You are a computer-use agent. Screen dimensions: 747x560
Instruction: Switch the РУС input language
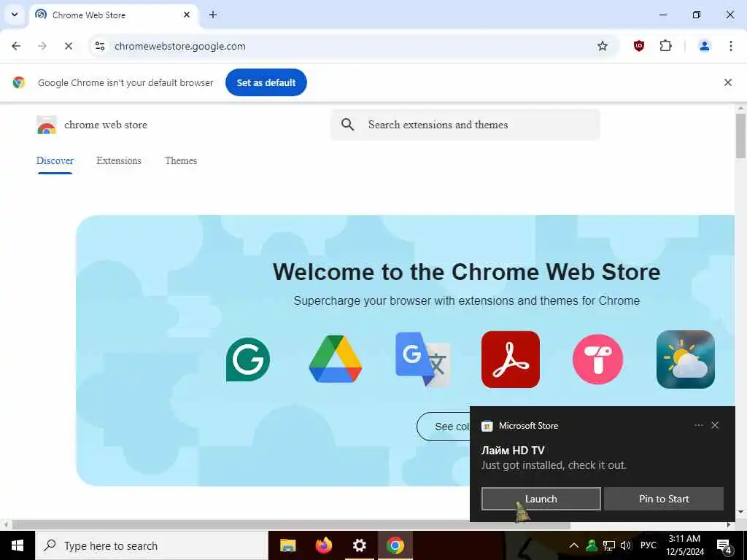[x=648, y=545]
